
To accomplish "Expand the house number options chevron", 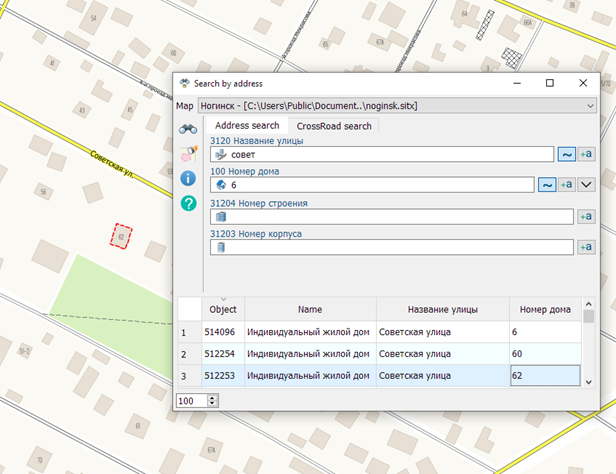I will click(587, 185).
